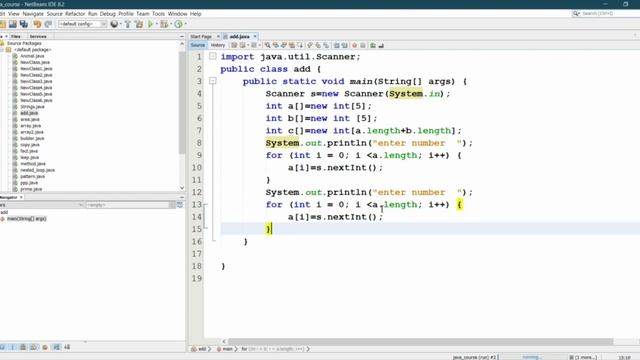Click the Redo toolbar icon
The width and height of the screenshot is (640, 360).
[48, 24]
